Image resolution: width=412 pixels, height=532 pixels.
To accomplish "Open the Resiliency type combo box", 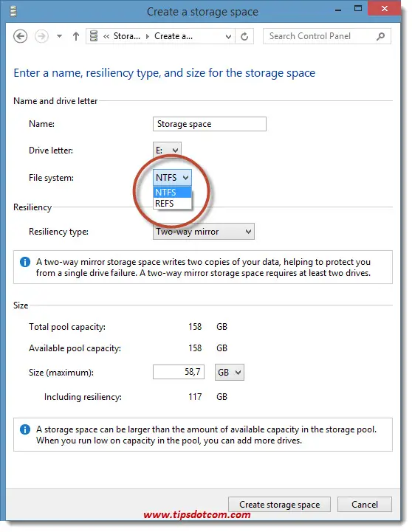I will (x=204, y=232).
